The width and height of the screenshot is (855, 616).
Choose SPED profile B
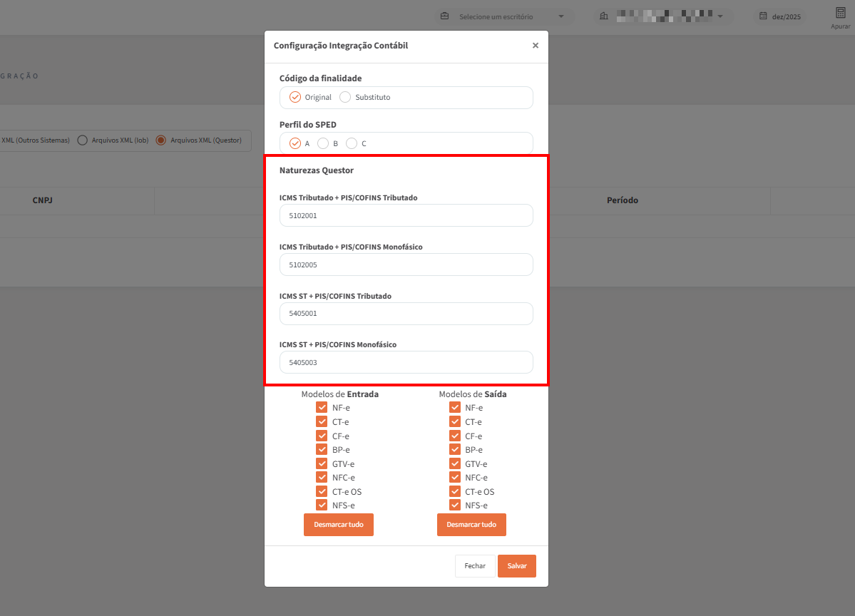coord(323,143)
